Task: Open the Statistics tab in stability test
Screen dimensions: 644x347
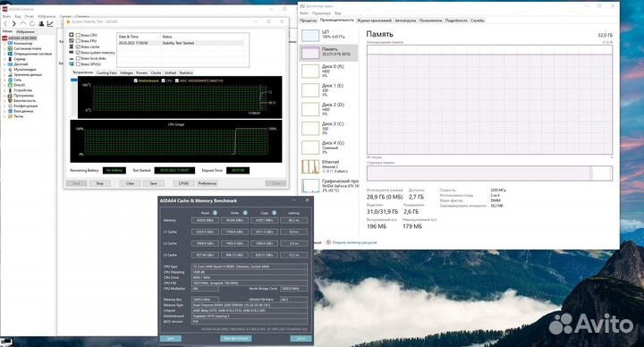Action: [x=186, y=72]
